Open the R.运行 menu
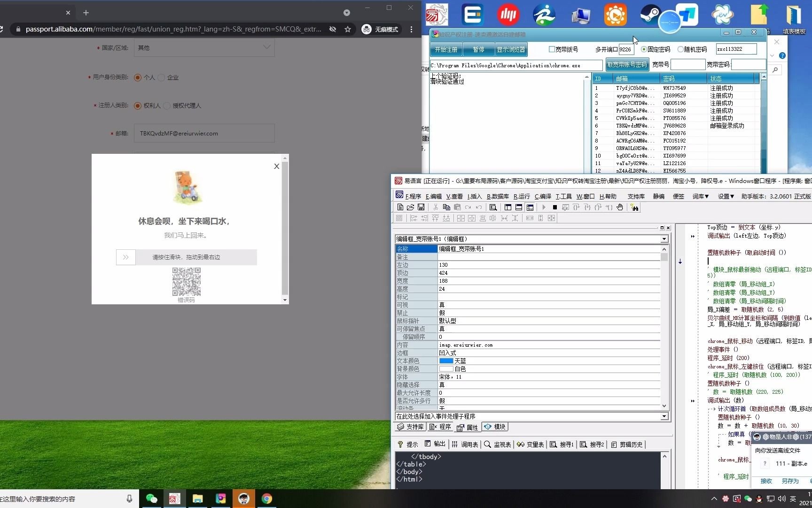Image resolution: width=812 pixels, height=508 pixels. point(522,196)
